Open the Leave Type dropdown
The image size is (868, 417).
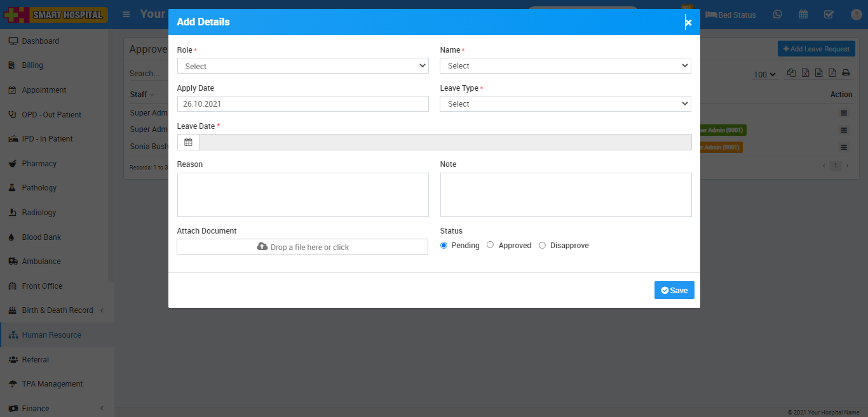point(565,104)
